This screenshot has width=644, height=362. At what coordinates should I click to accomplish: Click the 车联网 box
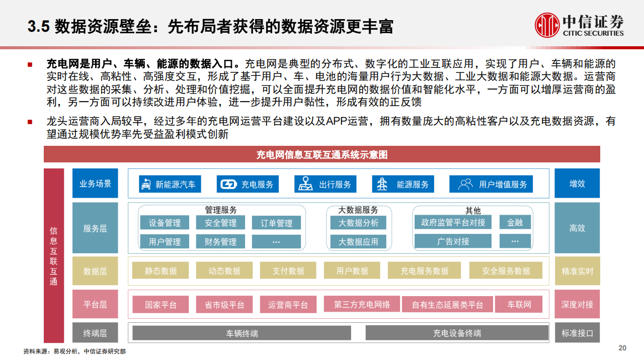tap(519, 304)
